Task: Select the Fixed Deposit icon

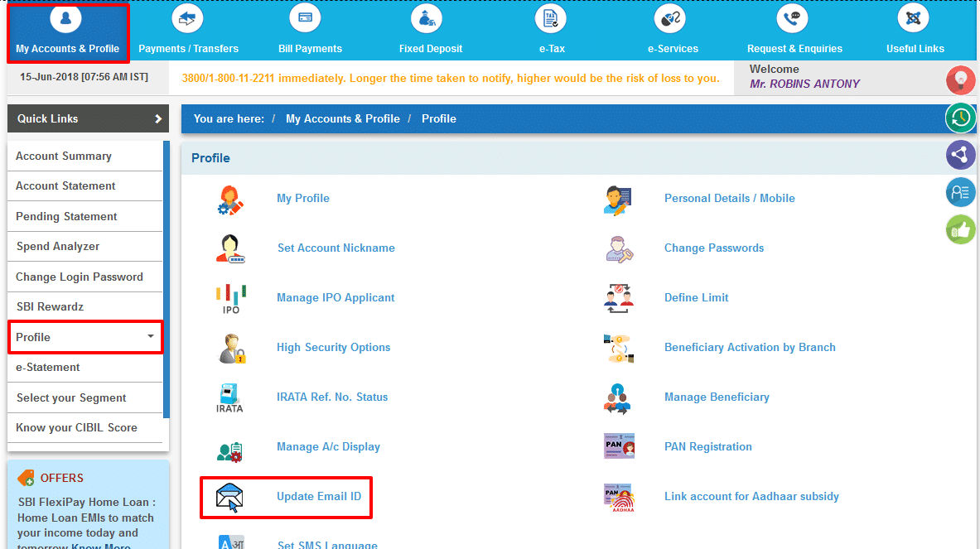Action: pos(427,19)
